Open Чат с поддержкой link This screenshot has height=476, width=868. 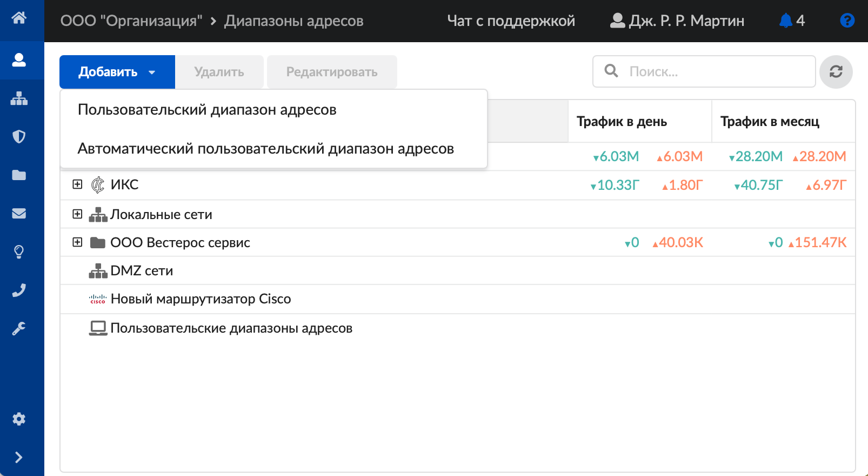(511, 21)
